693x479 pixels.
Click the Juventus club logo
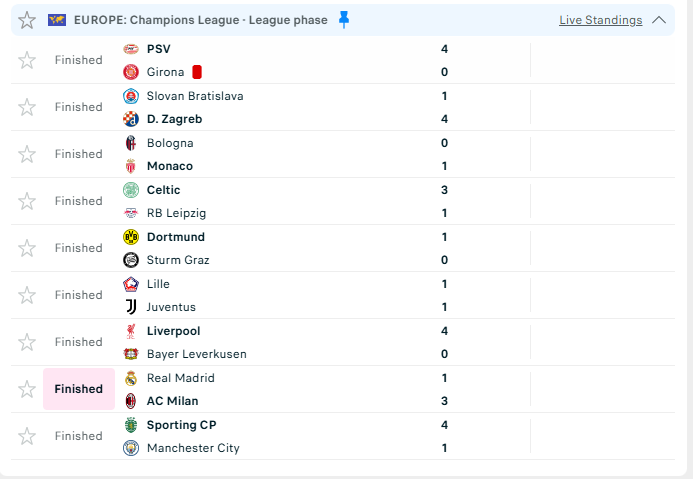(x=131, y=307)
